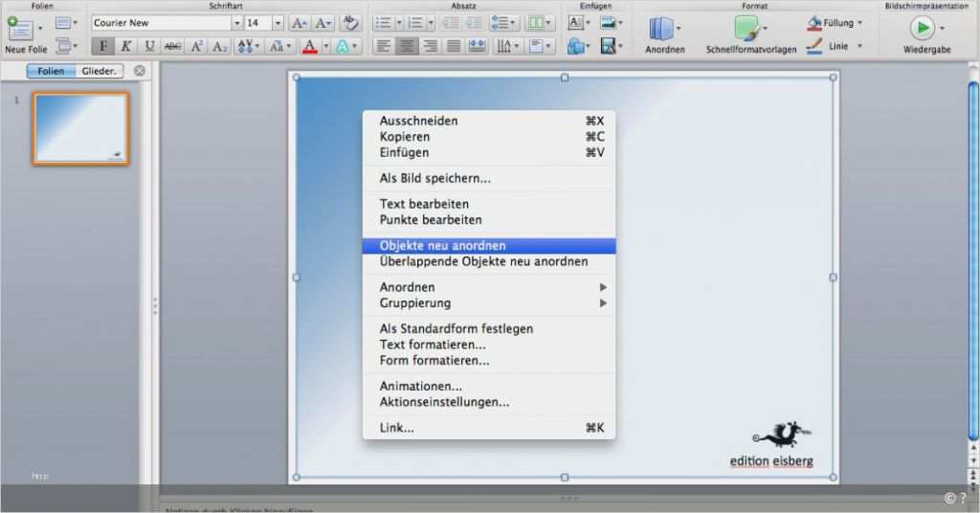Open text effects glowing A icon
The height and width of the screenshot is (513, 980).
345,46
